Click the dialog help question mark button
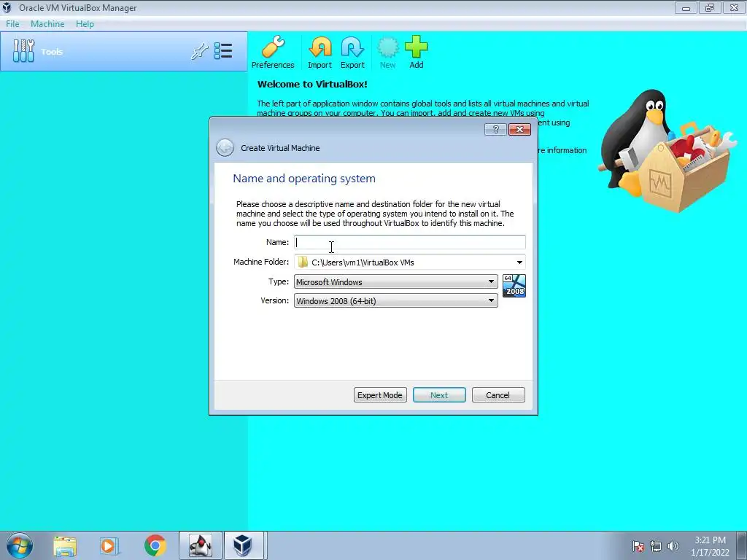 pyautogui.click(x=495, y=130)
